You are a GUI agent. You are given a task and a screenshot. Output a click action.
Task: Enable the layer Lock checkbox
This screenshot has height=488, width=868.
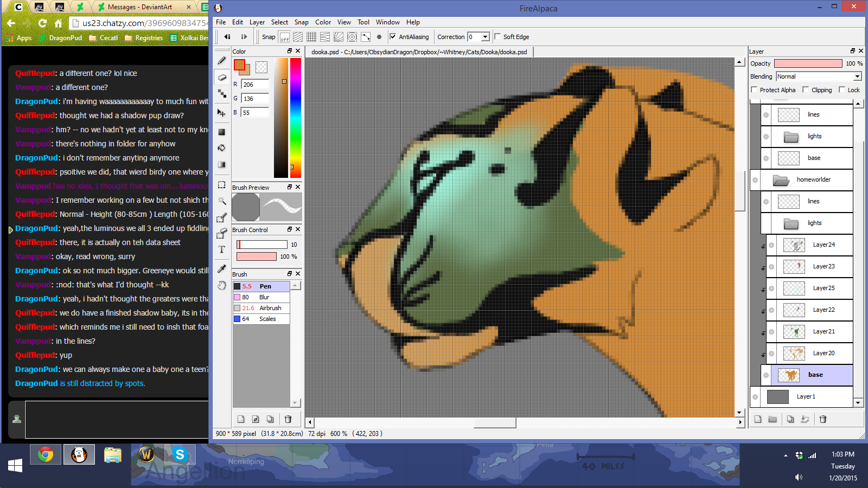pos(842,89)
